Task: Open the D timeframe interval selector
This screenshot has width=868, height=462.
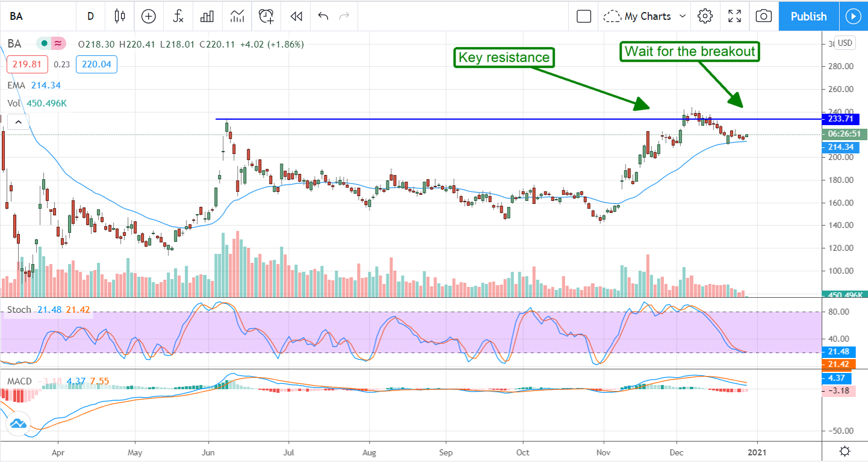Action: 90,16
